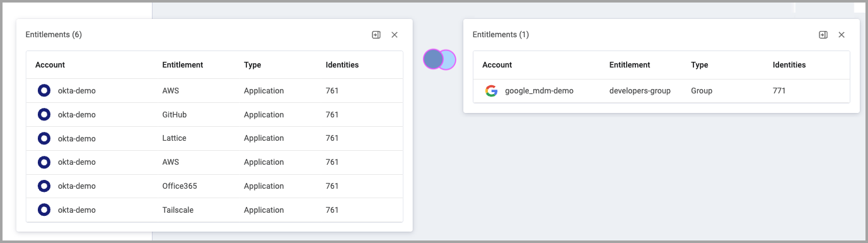
Task: Click the Okta icon in the Tailscale row
Action: click(x=43, y=210)
